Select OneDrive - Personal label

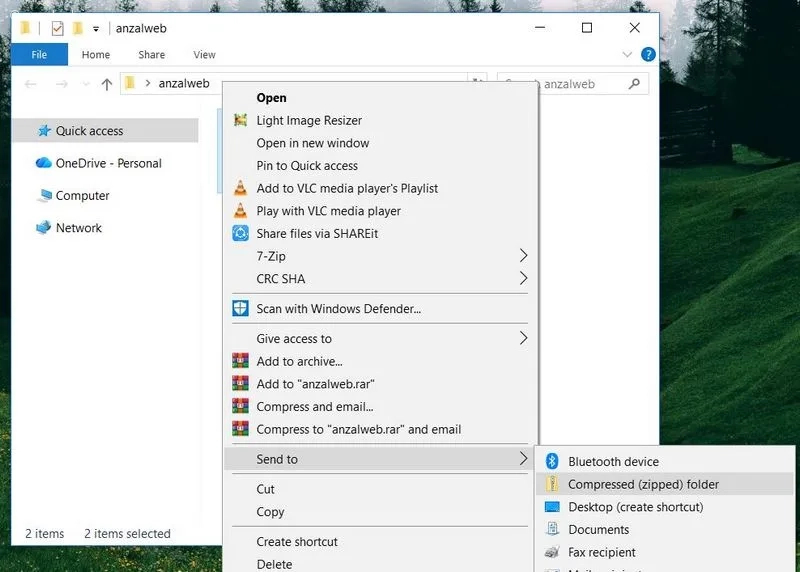(x=109, y=163)
